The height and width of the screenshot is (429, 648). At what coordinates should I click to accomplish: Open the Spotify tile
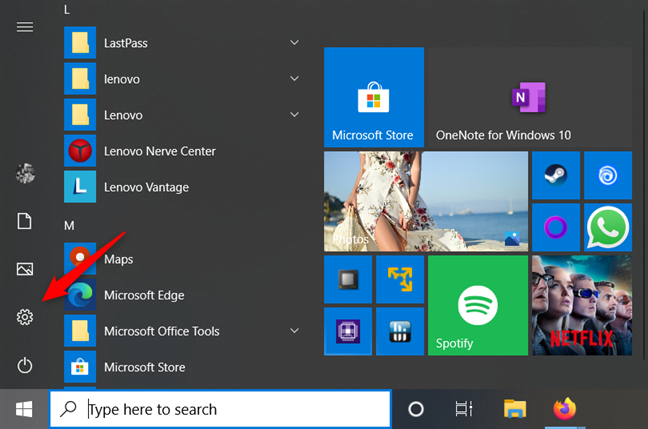478,305
